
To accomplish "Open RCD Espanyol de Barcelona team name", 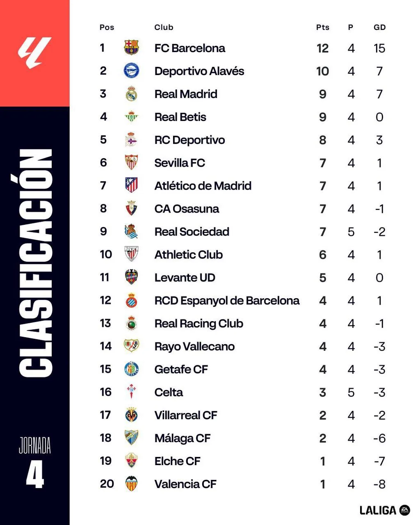I will [227, 301].
